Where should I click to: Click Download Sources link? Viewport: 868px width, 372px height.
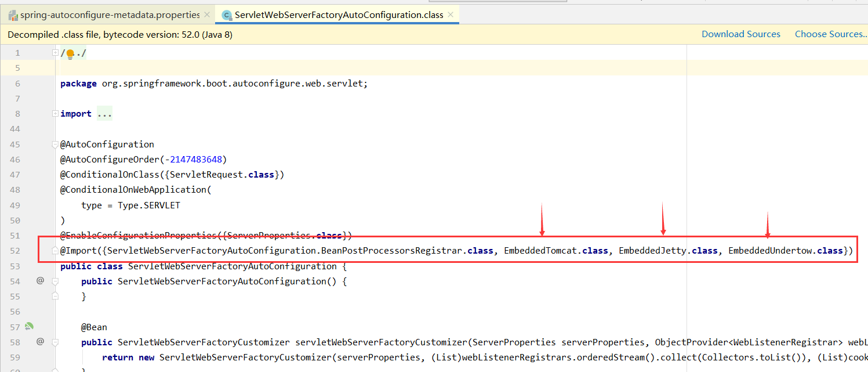tap(740, 34)
